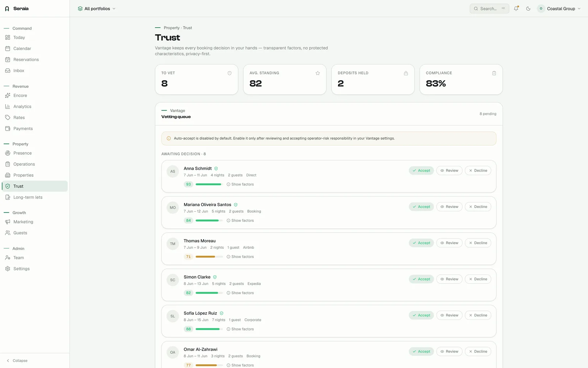Image resolution: width=588 pixels, height=368 pixels.
Task: Click the Trust shield icon
Action: [8, 186]
